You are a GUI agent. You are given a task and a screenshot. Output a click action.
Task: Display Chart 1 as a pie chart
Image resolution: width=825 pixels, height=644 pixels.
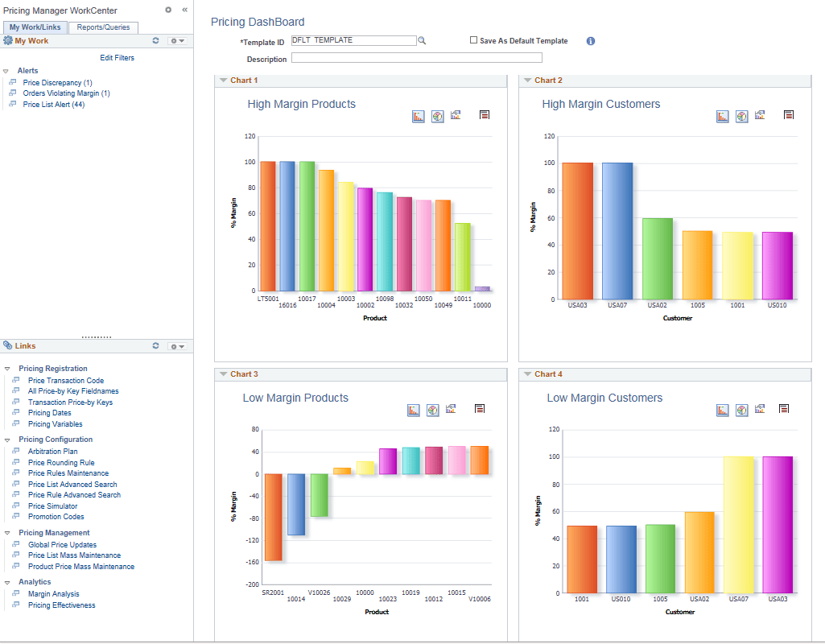[437, 115]
